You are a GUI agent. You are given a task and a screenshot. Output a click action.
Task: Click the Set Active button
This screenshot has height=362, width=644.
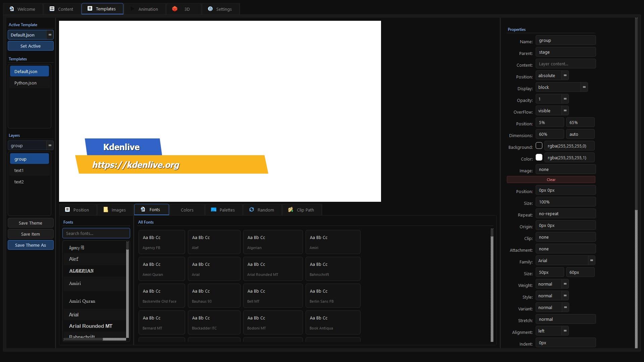(31, 46)
